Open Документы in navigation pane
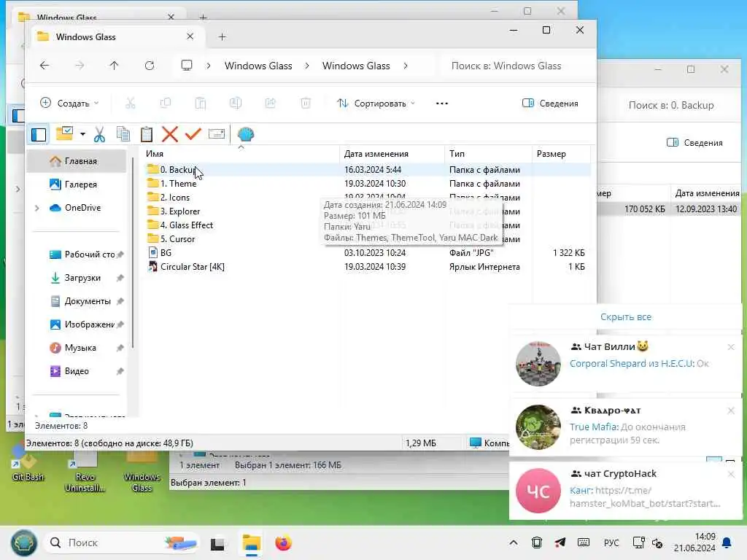This screenshot has height=560, width=747. coord(76,301)
